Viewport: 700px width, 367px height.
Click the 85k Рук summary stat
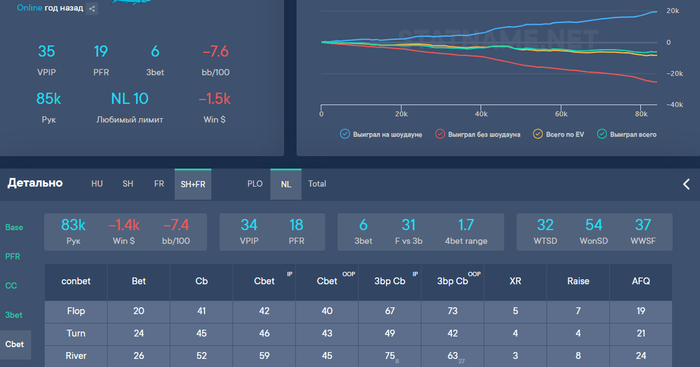49,107
